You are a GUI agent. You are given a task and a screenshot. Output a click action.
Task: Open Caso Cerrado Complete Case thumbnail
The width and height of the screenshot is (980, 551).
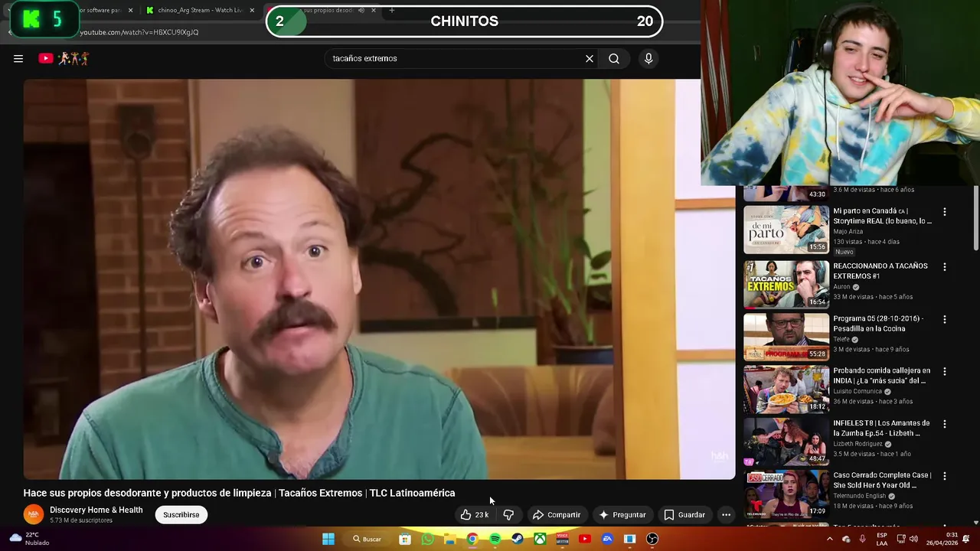tap(786, 494)
